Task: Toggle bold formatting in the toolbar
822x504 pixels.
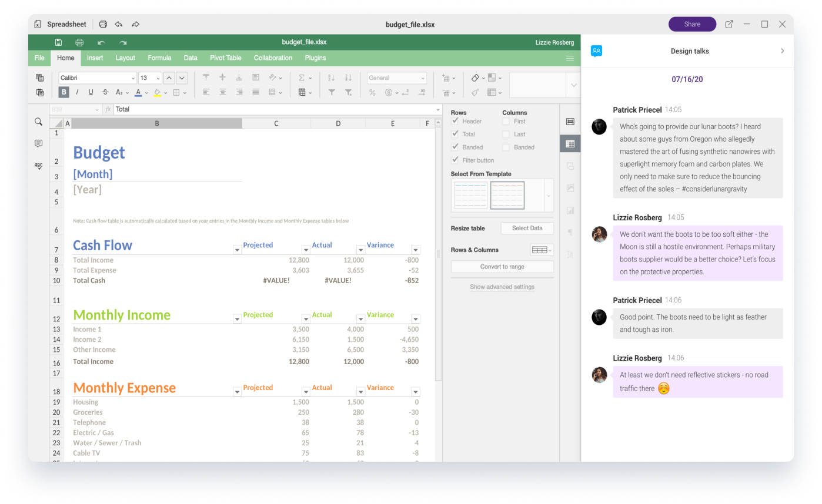Action: (64, 92)
